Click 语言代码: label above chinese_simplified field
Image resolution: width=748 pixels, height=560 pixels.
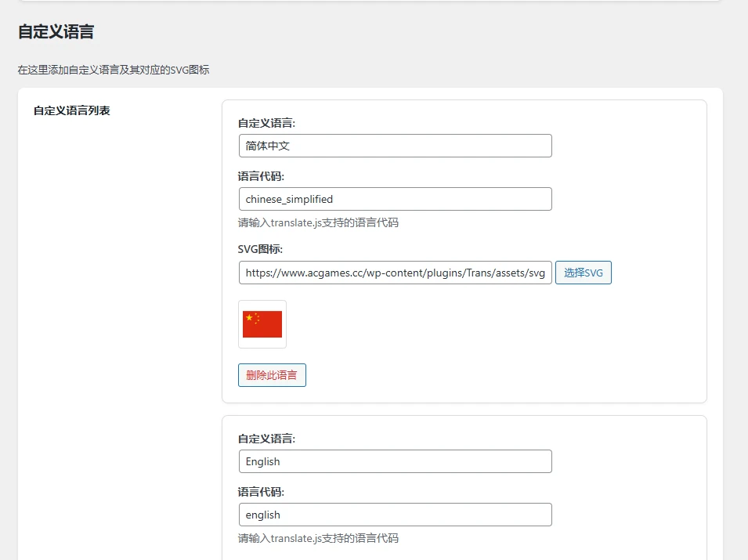261,176
